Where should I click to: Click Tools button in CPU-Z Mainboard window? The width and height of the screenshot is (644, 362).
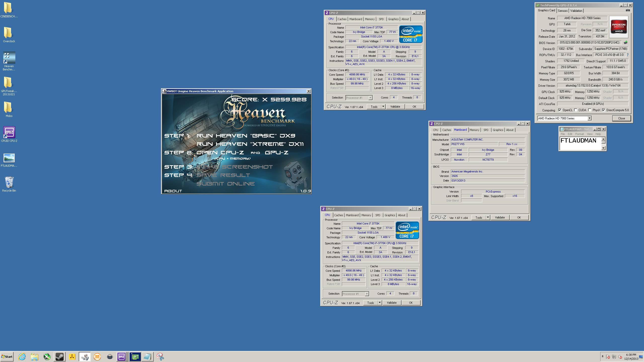[x=479, y=217]
